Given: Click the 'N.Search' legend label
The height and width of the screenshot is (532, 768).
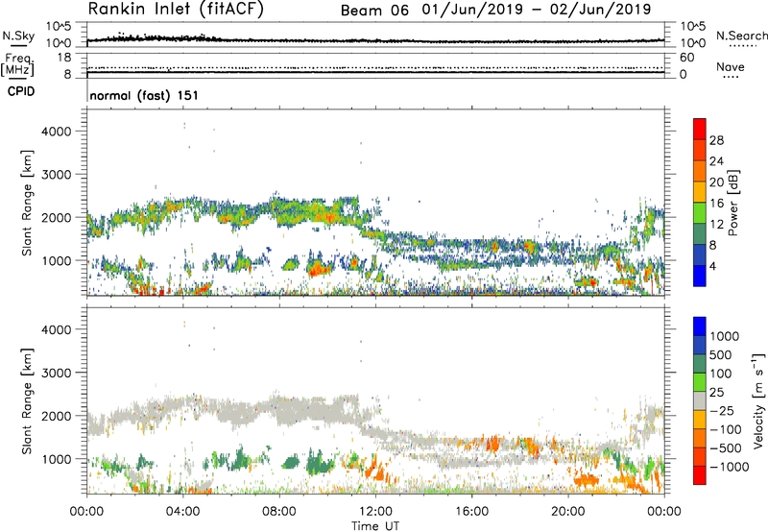Looking at the screenshot, I should [x=742, y=36].
